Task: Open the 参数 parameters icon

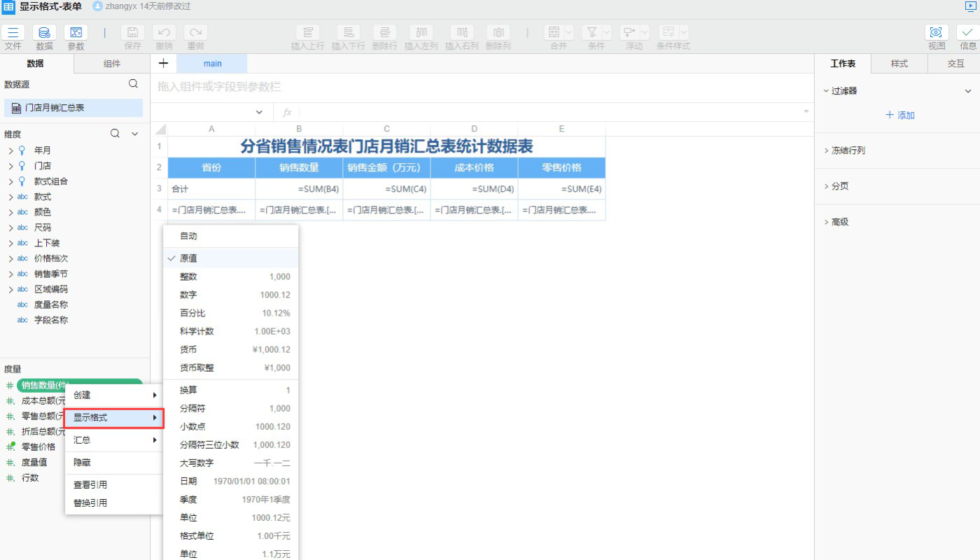Action: [76, 37]
